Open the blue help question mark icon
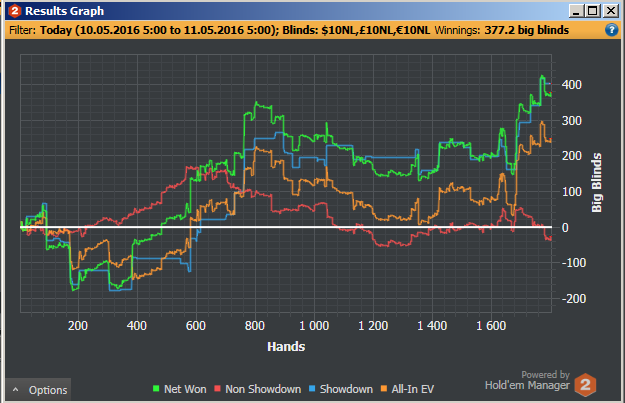 tap(611, 30)
